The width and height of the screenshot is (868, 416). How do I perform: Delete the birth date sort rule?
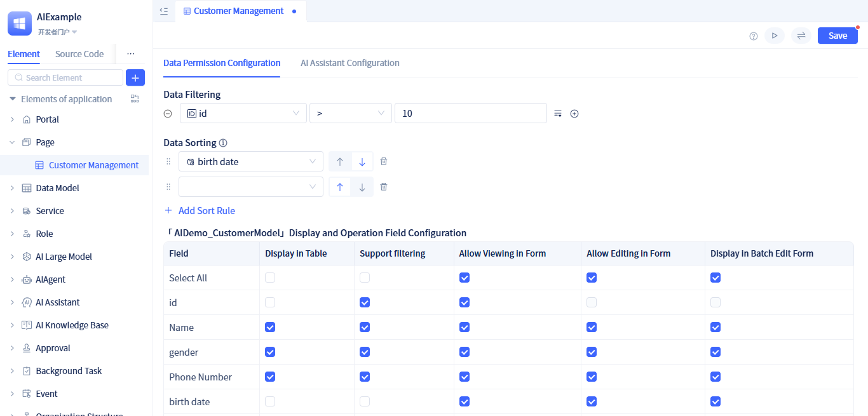pos(384,161)
